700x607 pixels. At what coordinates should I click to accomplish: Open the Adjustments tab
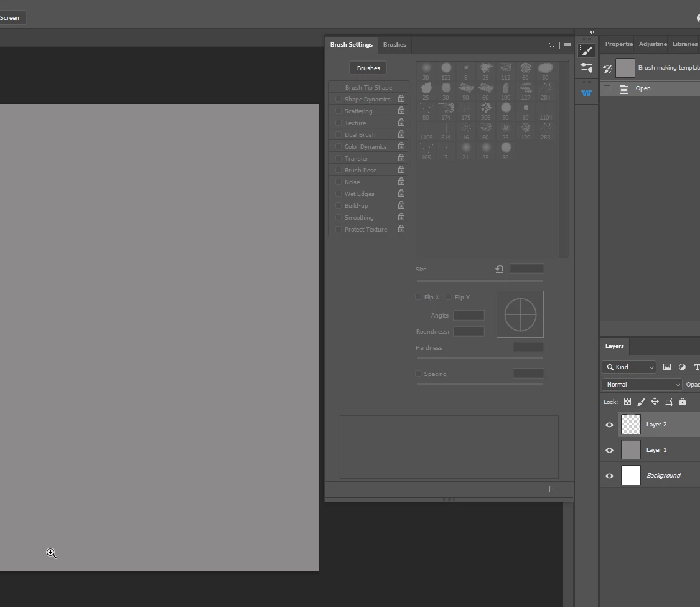click(653, 44)
